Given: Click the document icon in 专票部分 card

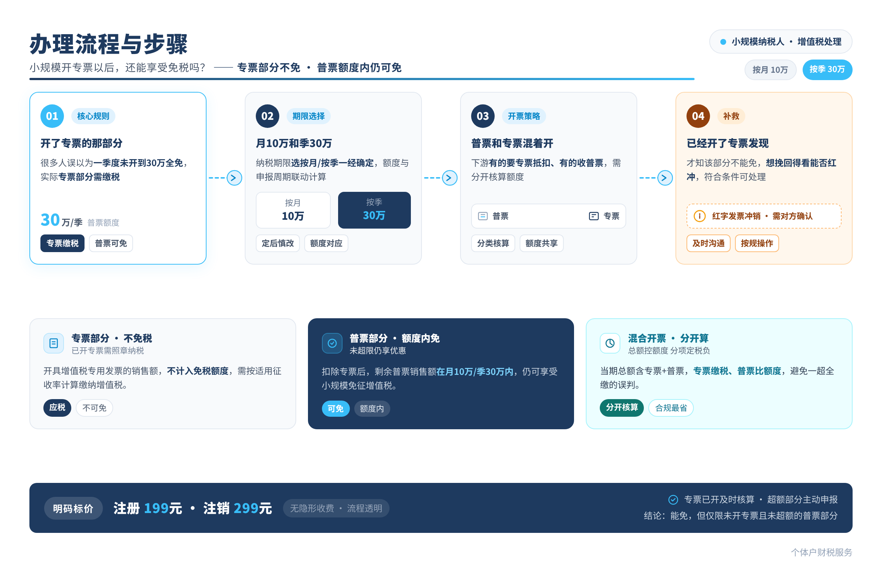Looking at the screenshot, I should click(x=54, y=343).
